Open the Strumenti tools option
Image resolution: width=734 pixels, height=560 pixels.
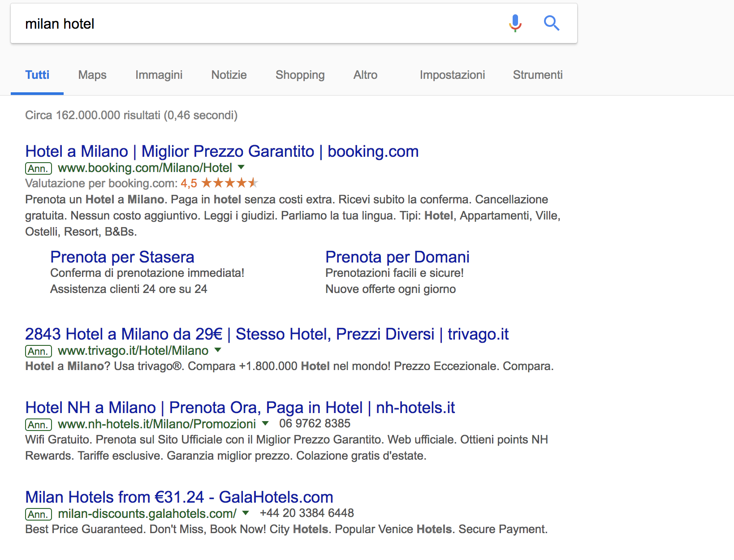(538, 75)
